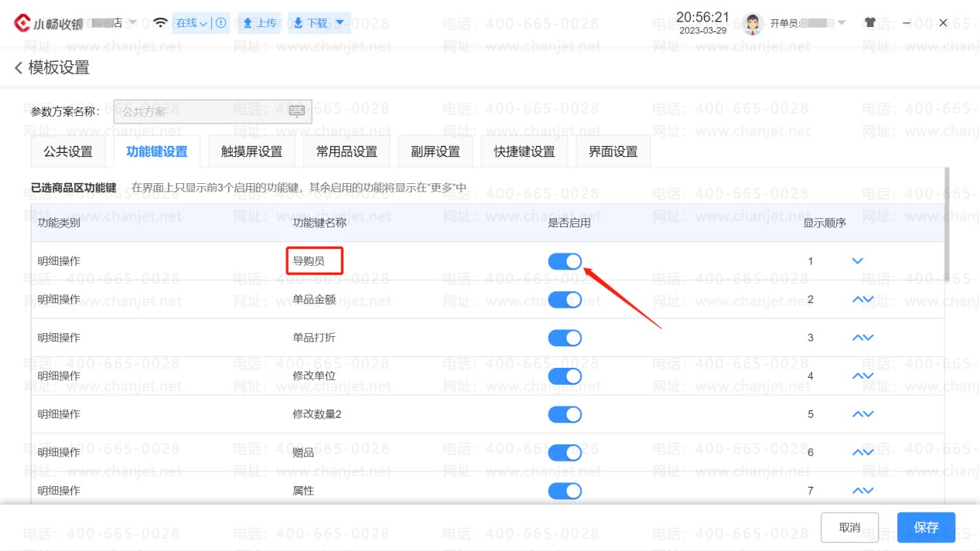This screenshot has height=551, width=980.
Task: Move 赠品 up one position
Action: click(857, 452)
